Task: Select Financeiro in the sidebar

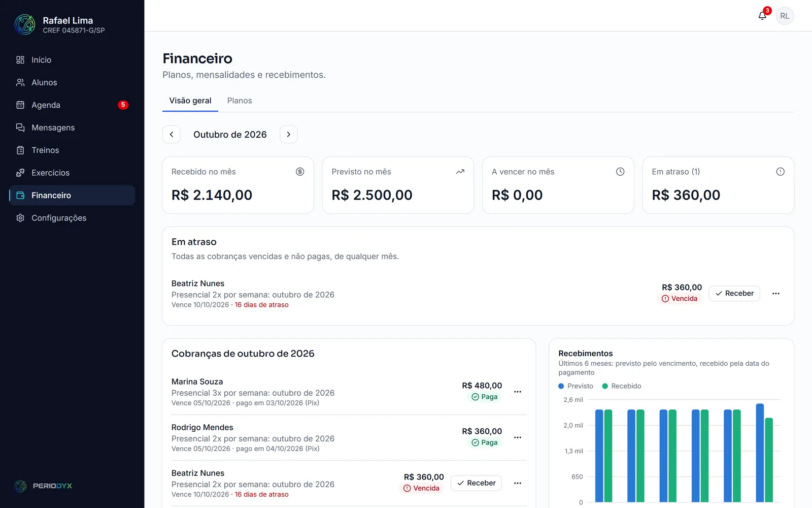Action: 72,195
